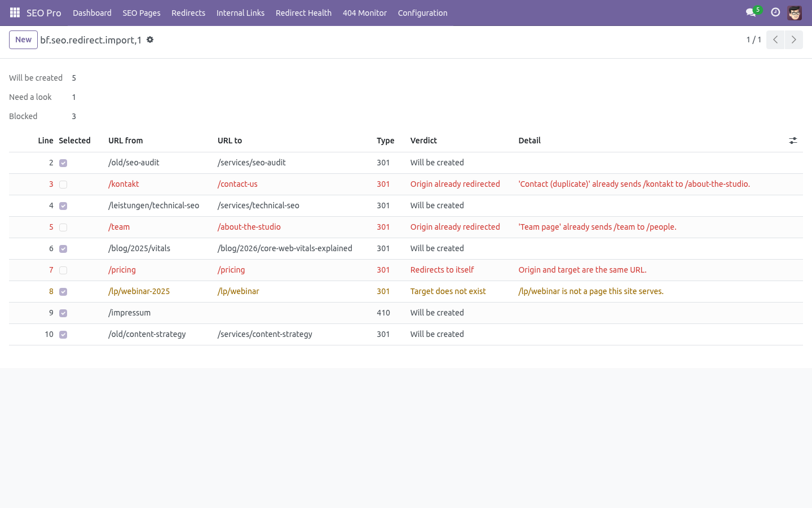812x508 pixels.
Task: Sort by Verdict column header
Action: (x=423, y=141)
